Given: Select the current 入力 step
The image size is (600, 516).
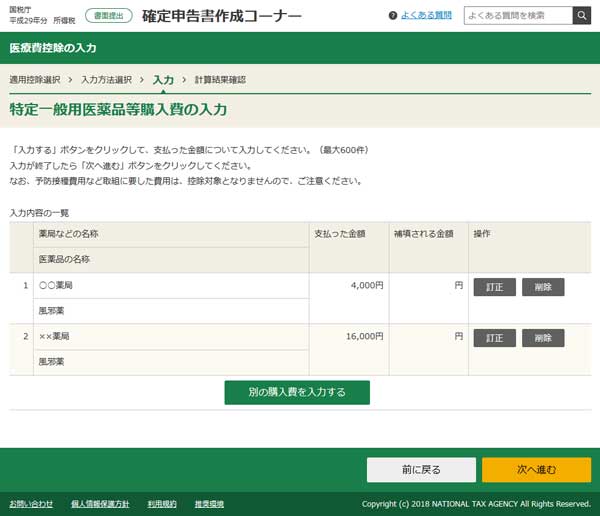Looking at the screenshot, I should [163, 79].
